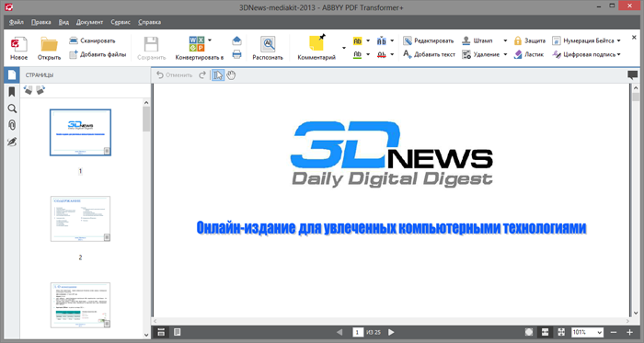Switch to continuous page view mode
This screenshot has height=343, width=644.
[x=161, y=332]
